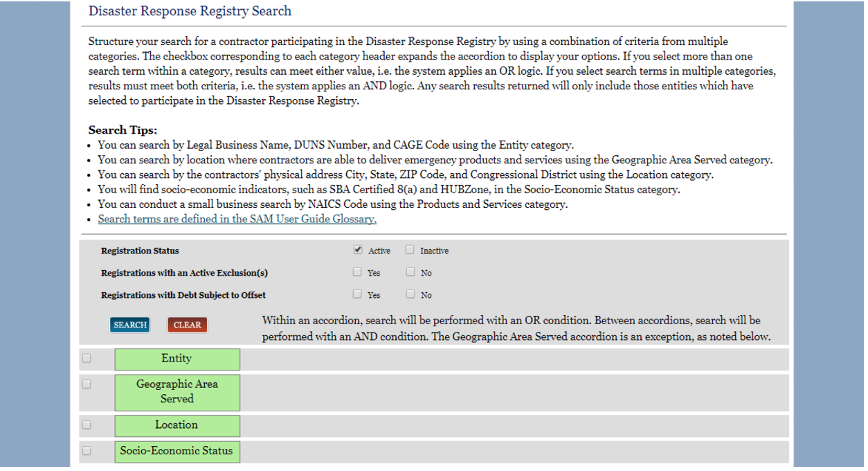The image size is (868, 471).
Task: Click the Disaster Response Registry Search heading
Action: (x=190, y=11)
